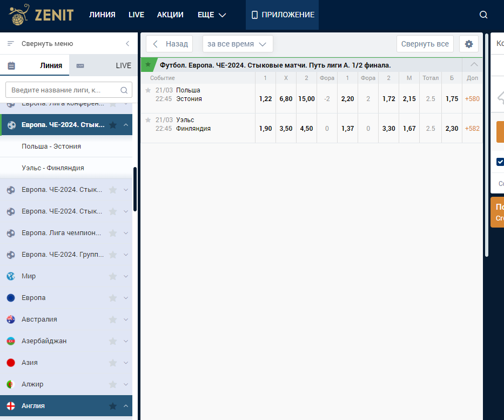Click the main content vertical scrollbar

click(487, 145)
